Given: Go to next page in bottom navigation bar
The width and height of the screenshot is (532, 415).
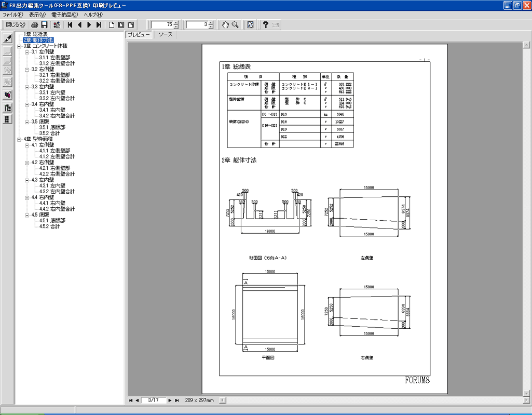Looking at the screenshot, I should 170,400.
